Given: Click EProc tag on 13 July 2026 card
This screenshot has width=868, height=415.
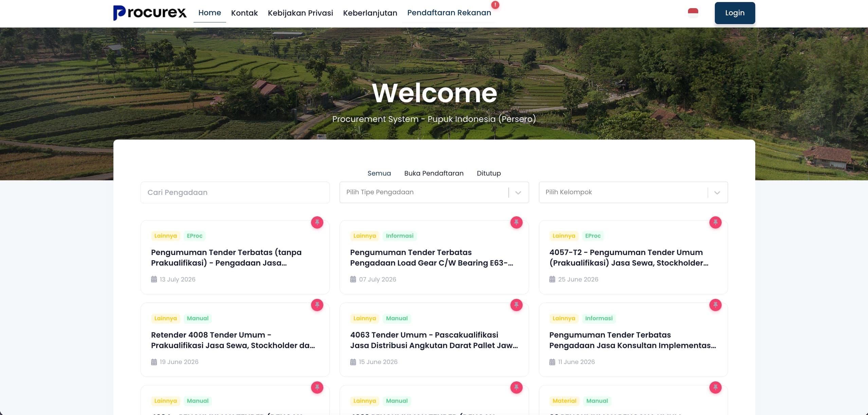Looking at the screenshot, I should pyautogui.click(x=195, y=236).
